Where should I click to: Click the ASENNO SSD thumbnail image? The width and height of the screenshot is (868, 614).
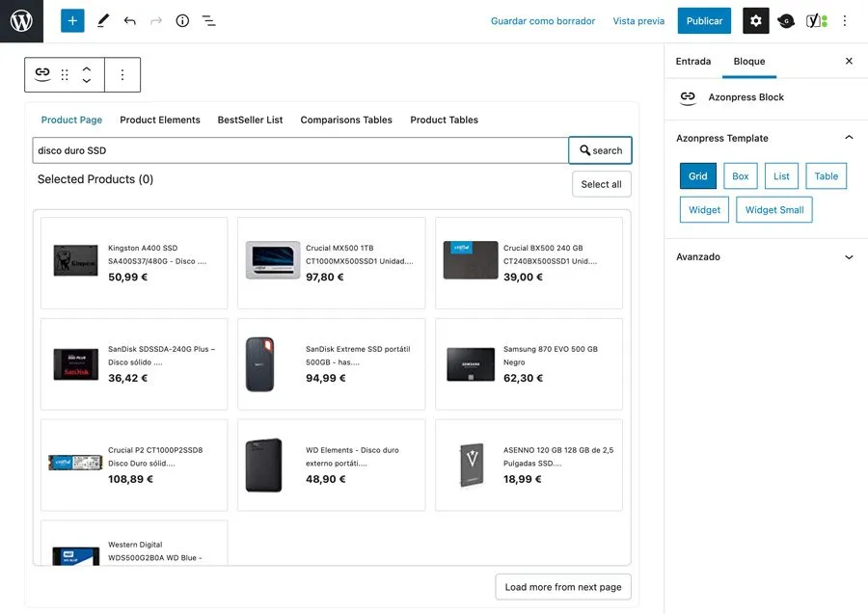[x=472, y=465]
